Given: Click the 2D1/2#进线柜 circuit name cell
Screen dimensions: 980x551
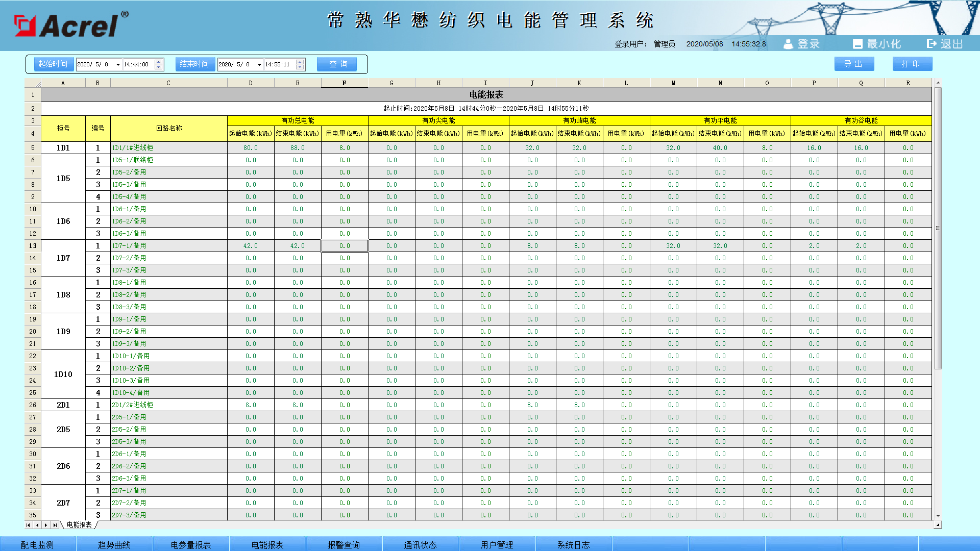Looking at the screenshot, I should pos(169,405).
